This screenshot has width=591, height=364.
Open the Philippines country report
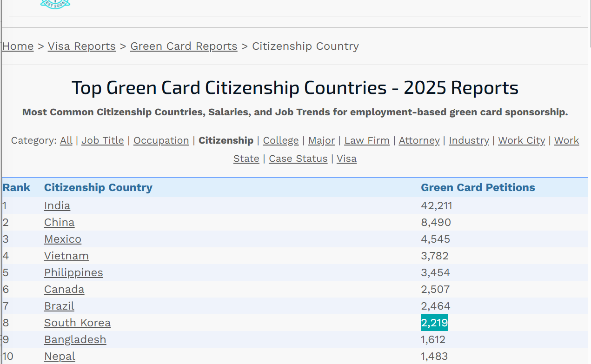[x=73, y=273]
